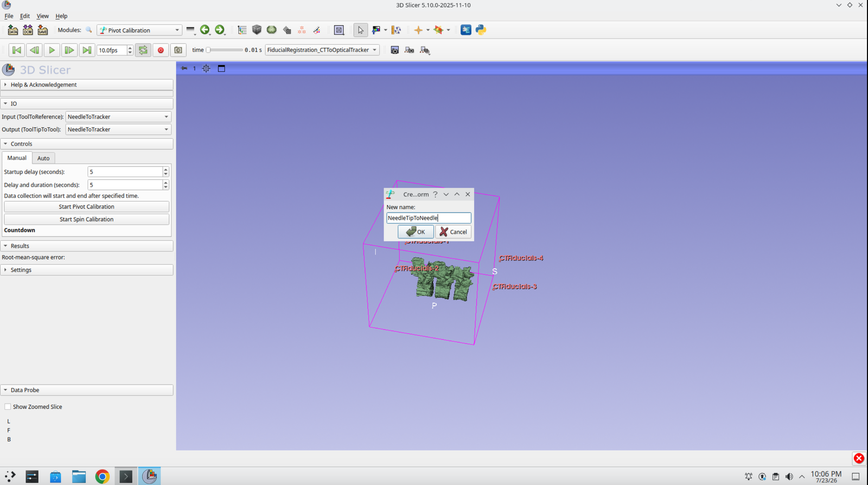This screenshot has height=485, width=868.
Task: Go to next module with green forward arrow
Action: 220,30
